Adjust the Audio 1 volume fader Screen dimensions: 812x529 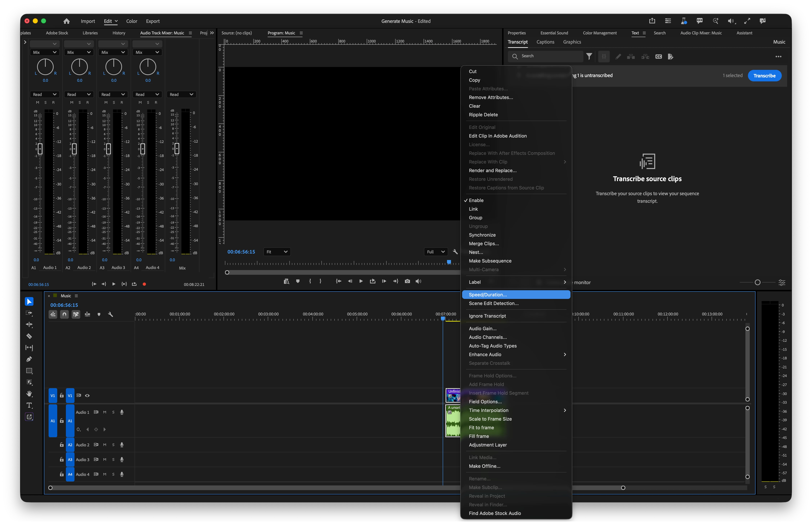point(40,149)
